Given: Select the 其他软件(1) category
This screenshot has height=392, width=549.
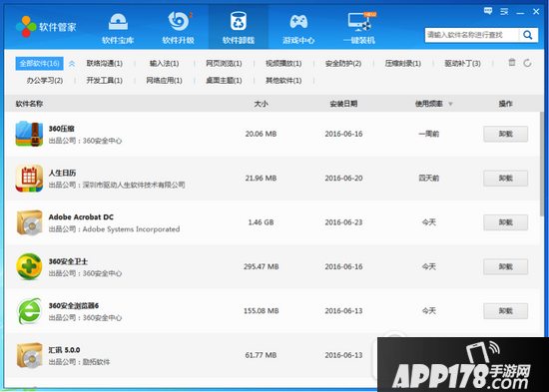Looking at the screenshot, I should point(283,81).
